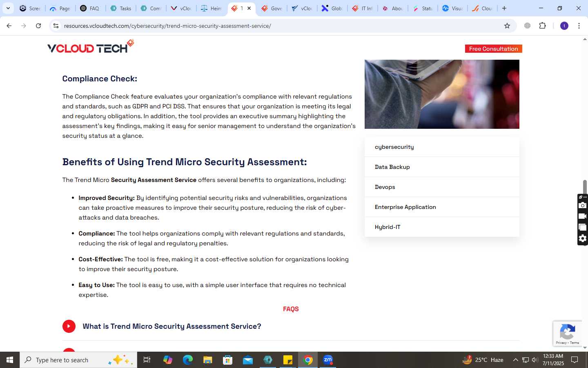Screen dimensions: 588x368
Task: Open the Chrome profile avatar
Action: (x=564, y=26)
